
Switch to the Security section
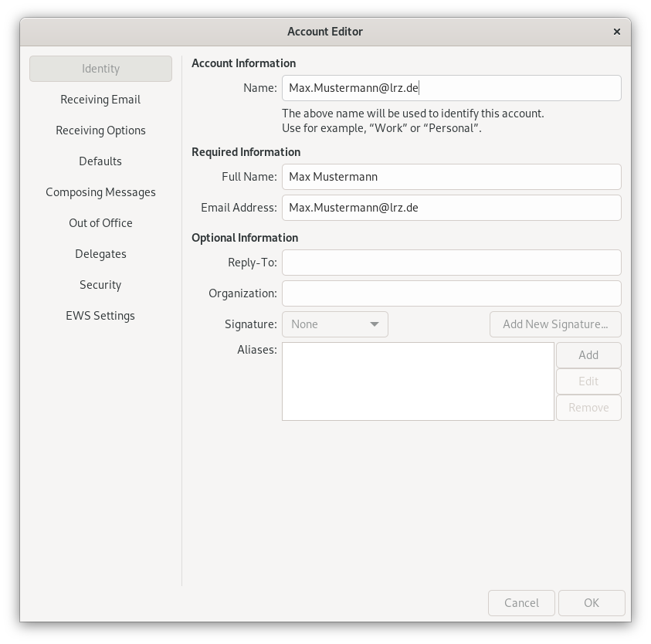click(x=100, y=285)
